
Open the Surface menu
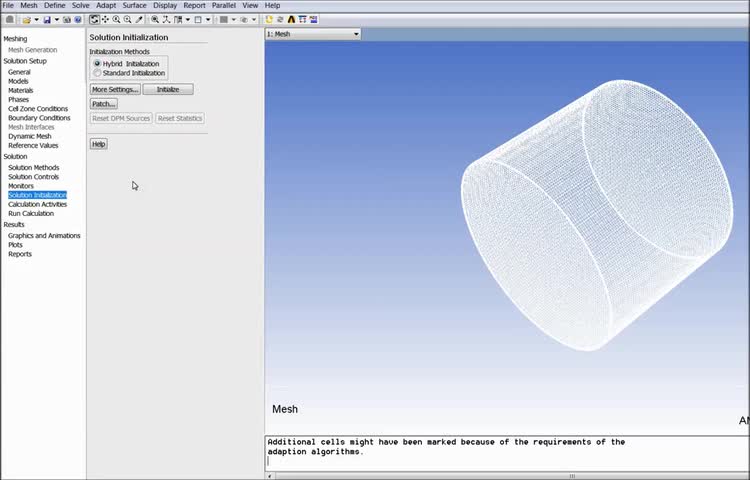tap(134, 5)
